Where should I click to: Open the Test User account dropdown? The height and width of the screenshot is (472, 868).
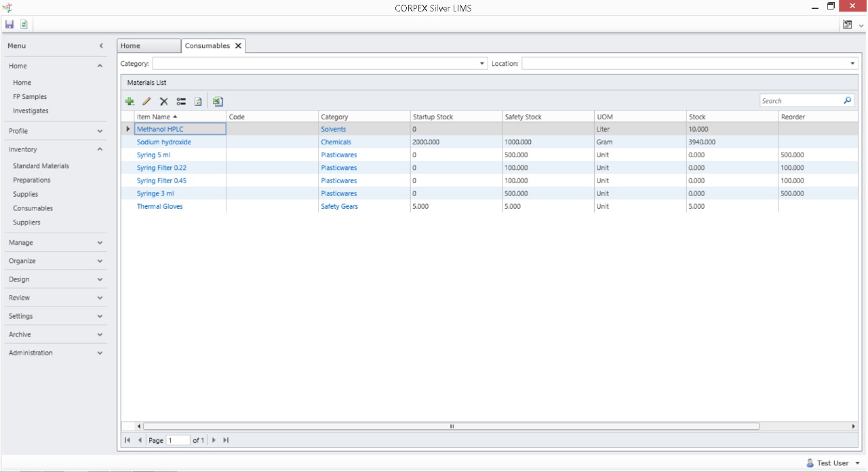click(x=858, y=463)
